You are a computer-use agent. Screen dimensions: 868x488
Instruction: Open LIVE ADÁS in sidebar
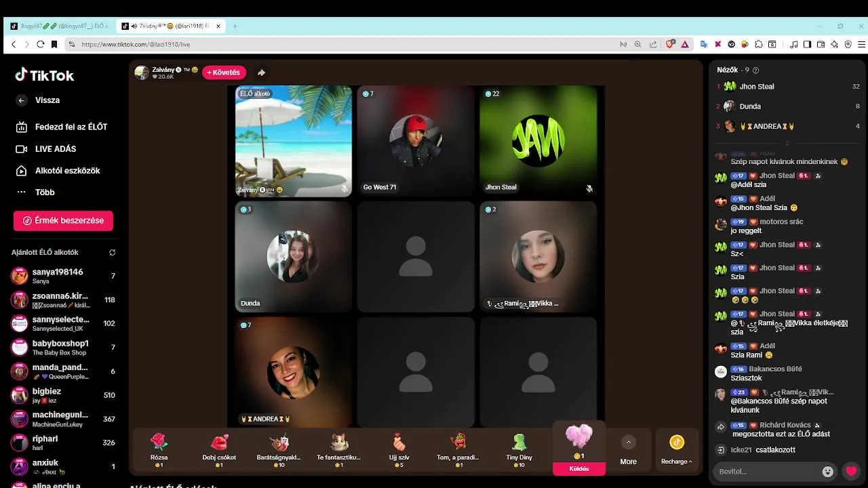coord(46,149)
